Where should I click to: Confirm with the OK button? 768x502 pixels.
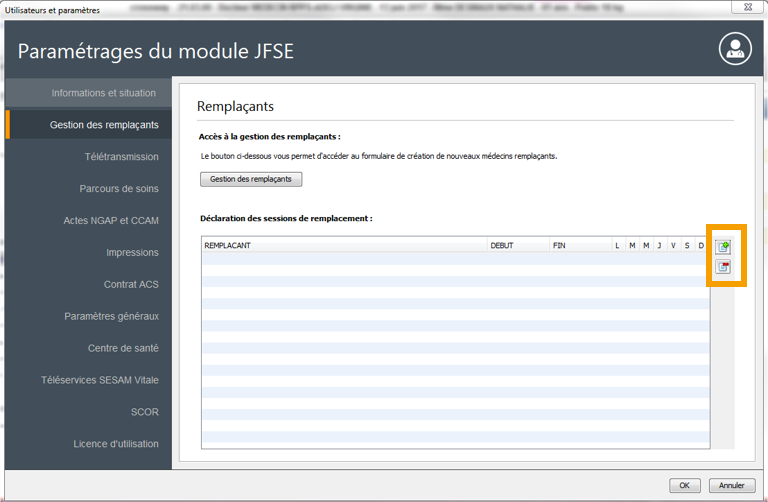click(x=685, y=485)
